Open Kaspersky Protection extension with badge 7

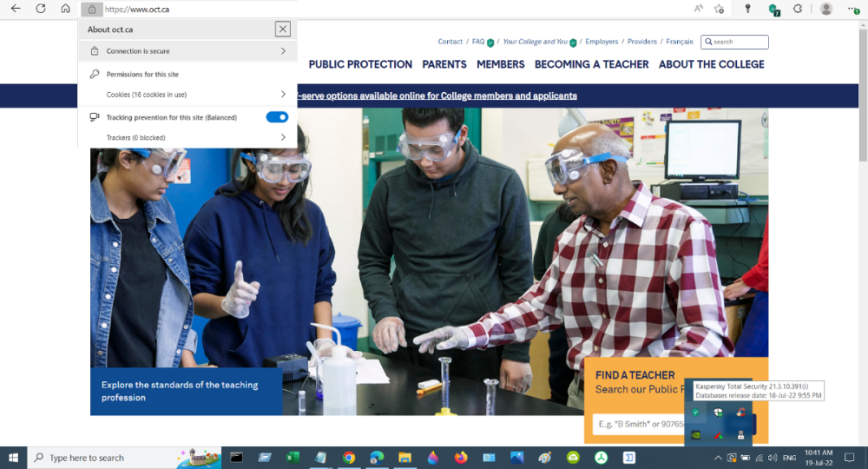[774, 10]
